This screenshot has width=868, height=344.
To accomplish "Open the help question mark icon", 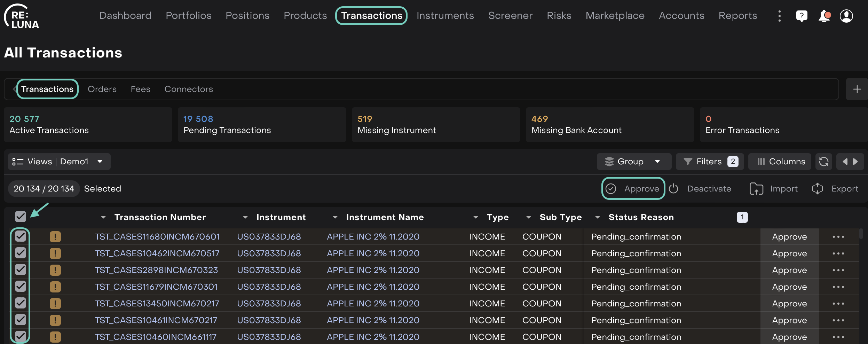I will (x=802, y=16).
